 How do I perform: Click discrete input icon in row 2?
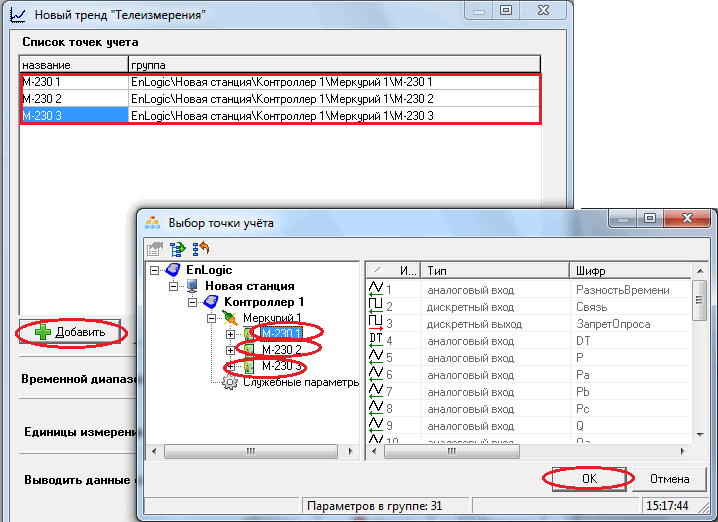[375, 305]
